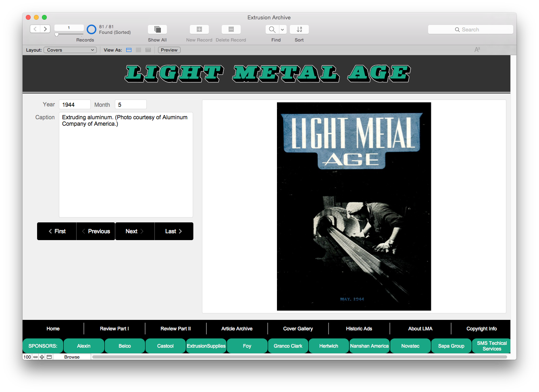539x392 pixels.
Task: Expand the Find options dropdown arrow
Action: [x=283, y=29]
